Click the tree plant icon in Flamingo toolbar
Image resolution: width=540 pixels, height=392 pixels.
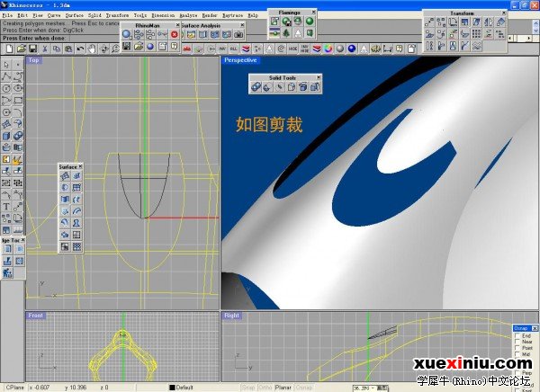pyautogui.click(x=286, y=33)
